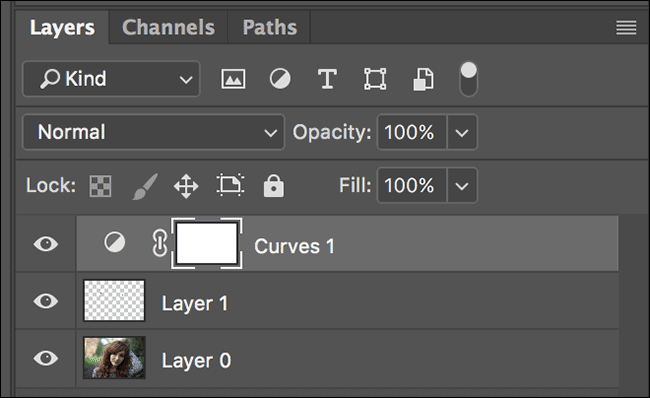Open the Layers panel flyout menu
Screen dimensions: 650x398
pyautogui.click(x=626, y=28)
